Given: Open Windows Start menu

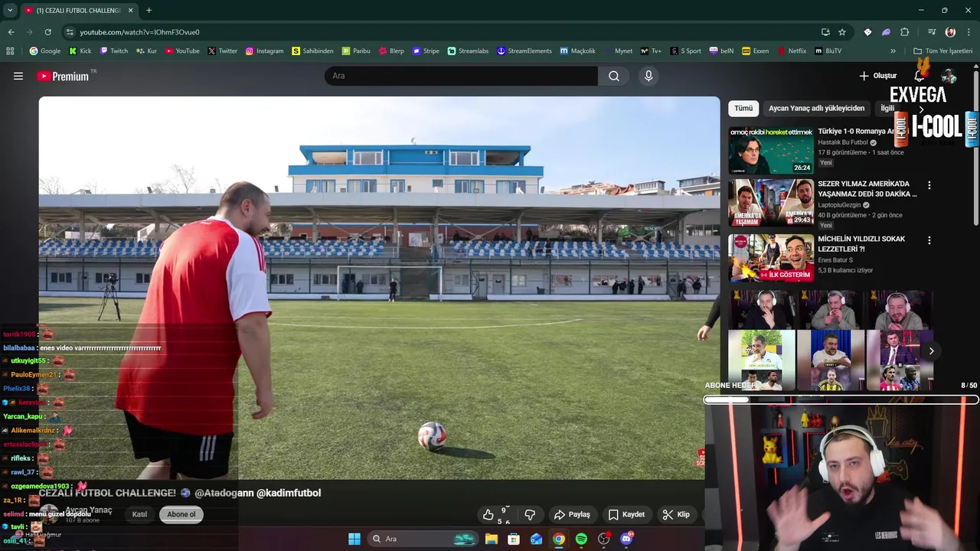Looking at the screenshot, I should coord(354,539).
